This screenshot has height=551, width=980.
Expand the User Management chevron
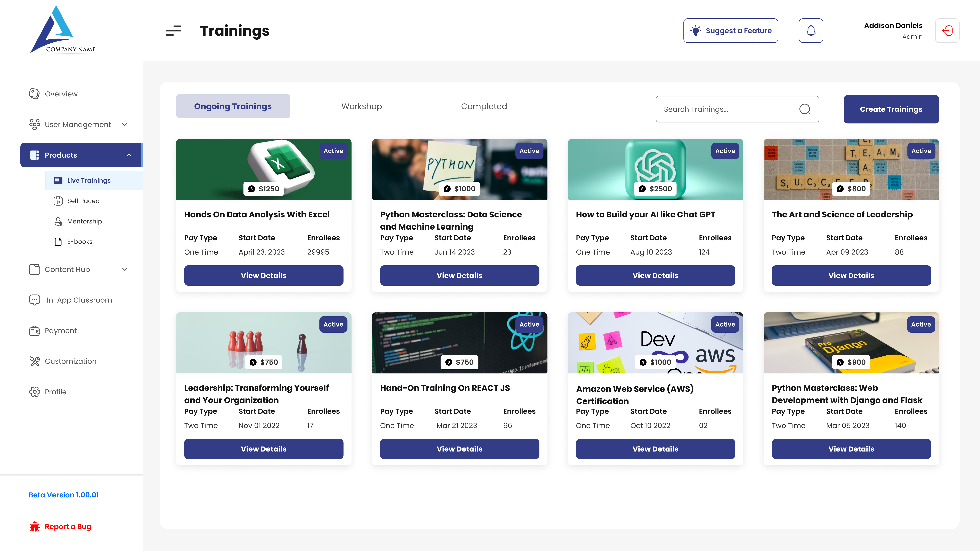[x=125, y=124]
